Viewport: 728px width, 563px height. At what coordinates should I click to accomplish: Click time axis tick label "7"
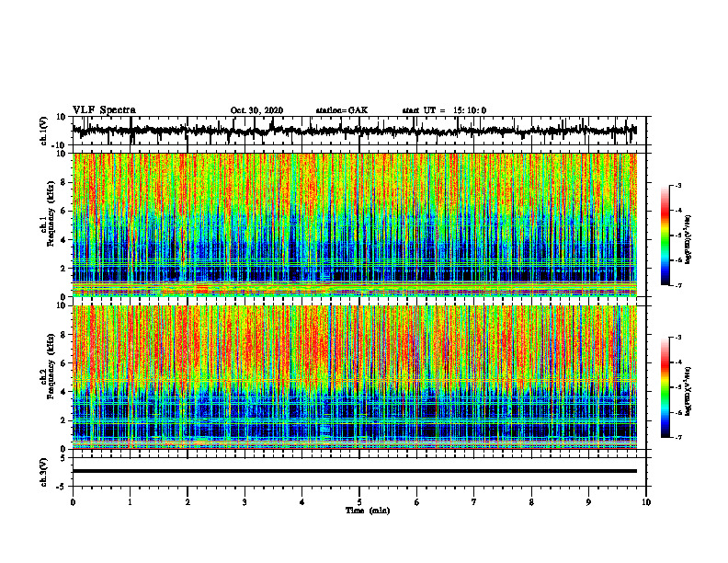point(474,502)
